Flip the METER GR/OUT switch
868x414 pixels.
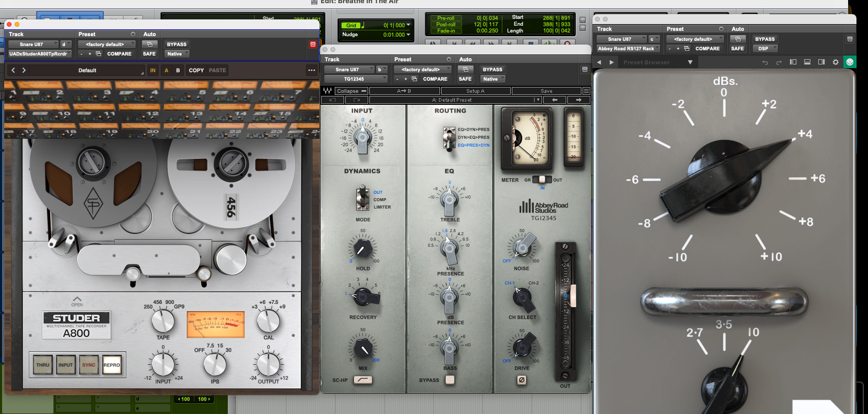542,180
